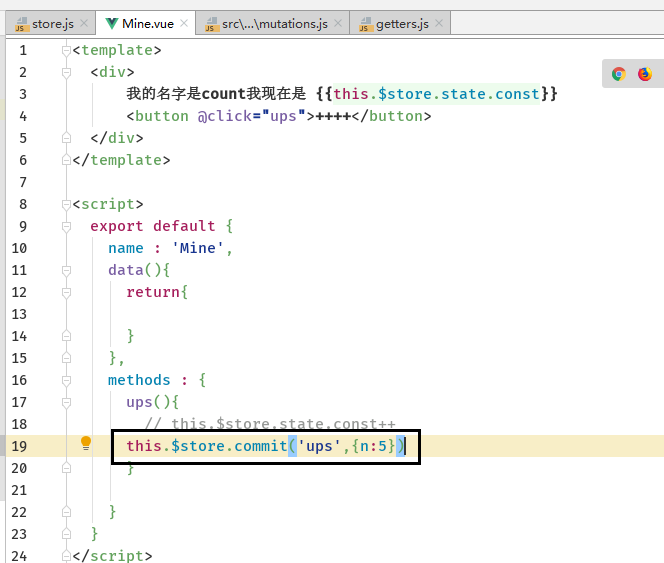The height and width of the screenshot is (563, 664).
Task: Click the @click="ups" attribute
Action: coord(252,116)
